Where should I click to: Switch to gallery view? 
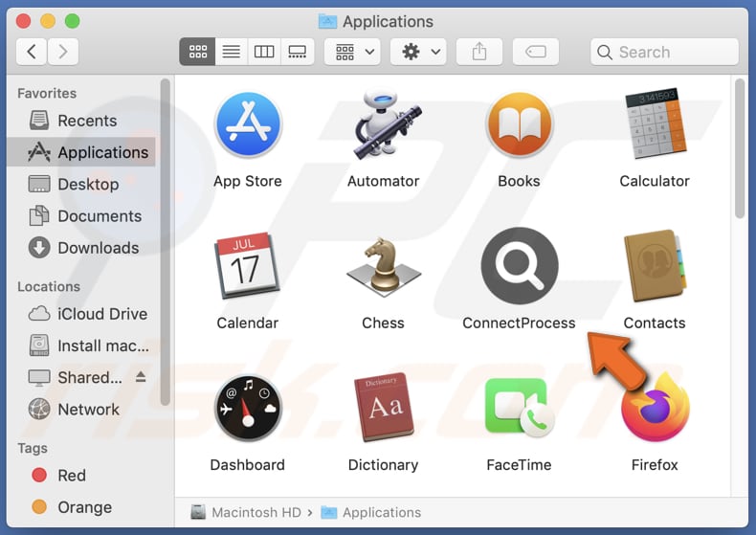(297, 52)
